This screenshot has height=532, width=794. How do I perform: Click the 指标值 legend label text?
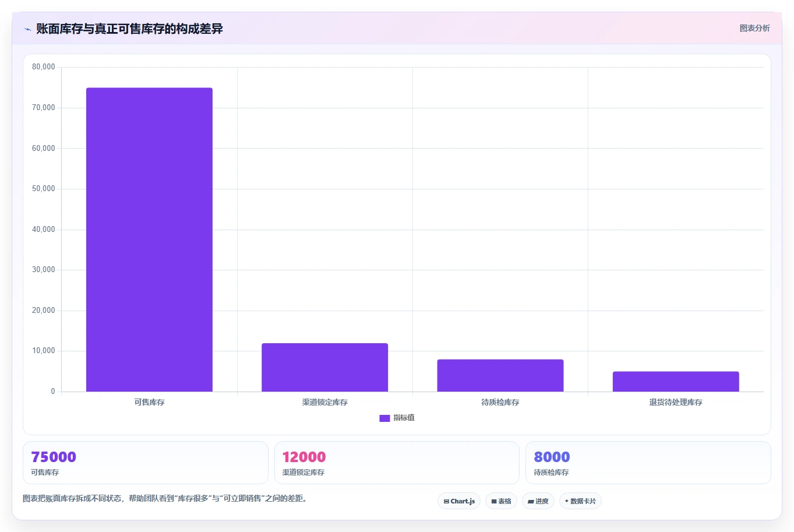click(x=404, y=418)
